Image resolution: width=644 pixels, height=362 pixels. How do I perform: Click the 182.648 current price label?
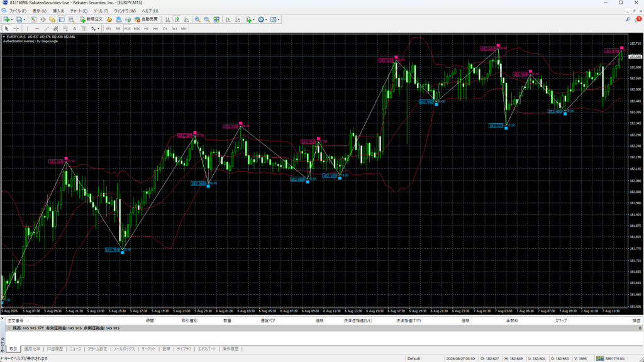pyautogui.click(x=635, y=57)
